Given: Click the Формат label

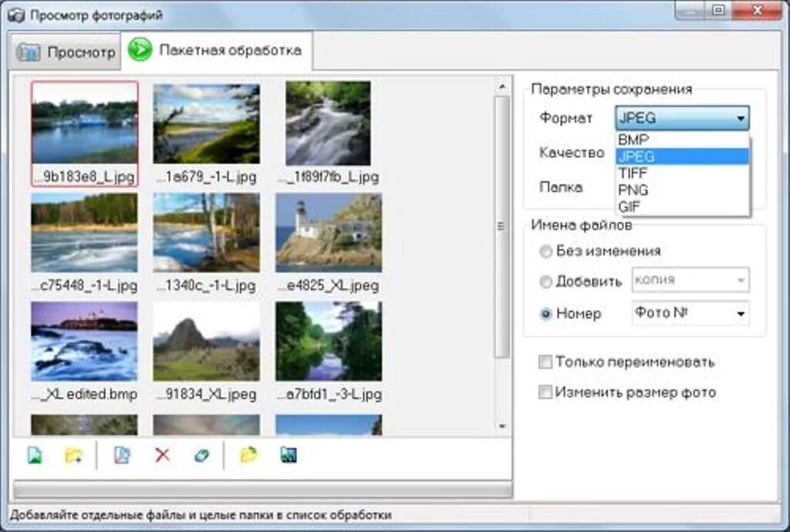Looking at the screenshot, I should (x=565, y=118).
